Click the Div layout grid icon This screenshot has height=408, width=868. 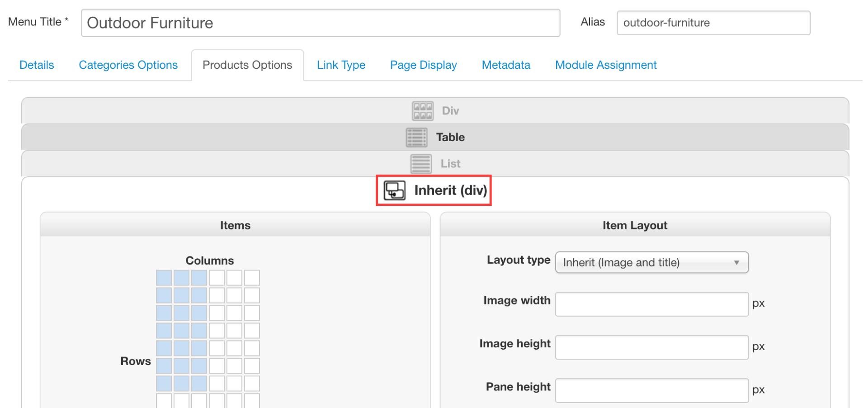tap(423, 111)
